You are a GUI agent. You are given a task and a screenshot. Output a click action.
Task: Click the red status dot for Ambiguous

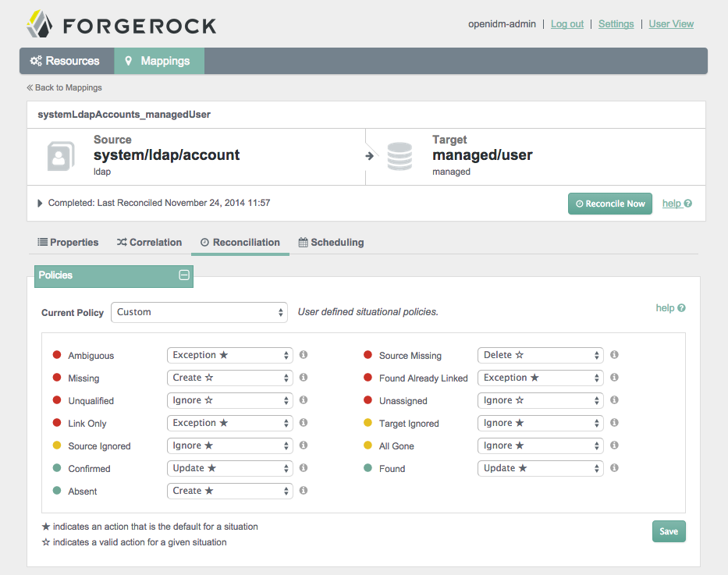(57, 355)
